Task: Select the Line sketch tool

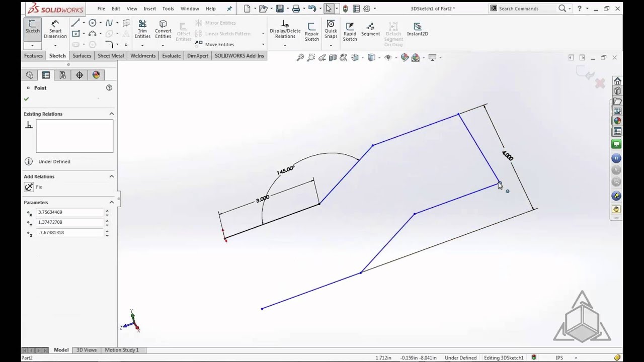Action: coord(75,23)
